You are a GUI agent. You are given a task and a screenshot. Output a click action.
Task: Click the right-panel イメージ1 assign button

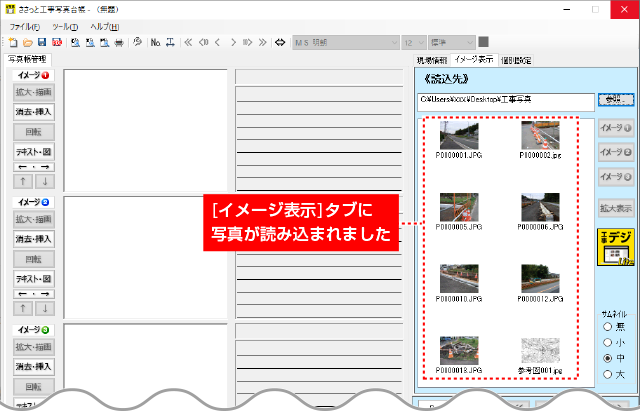tap(616, 128)
